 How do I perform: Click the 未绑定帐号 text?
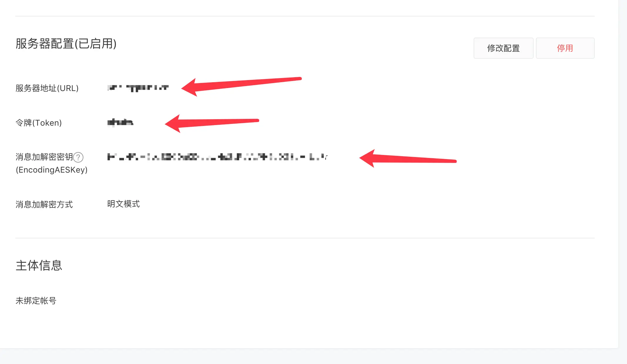click(x=36, y=301)
